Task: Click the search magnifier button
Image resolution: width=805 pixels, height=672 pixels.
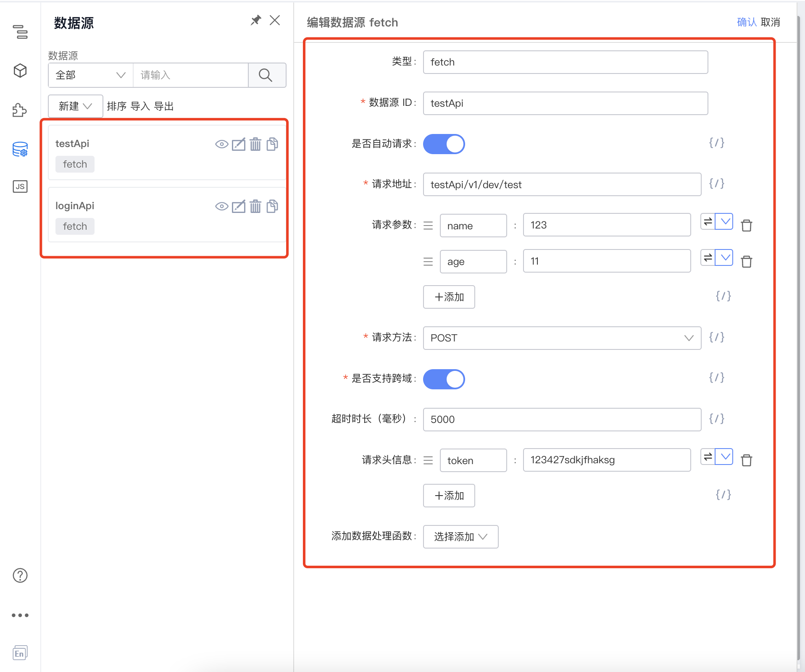Action: (x=267, y=75)
